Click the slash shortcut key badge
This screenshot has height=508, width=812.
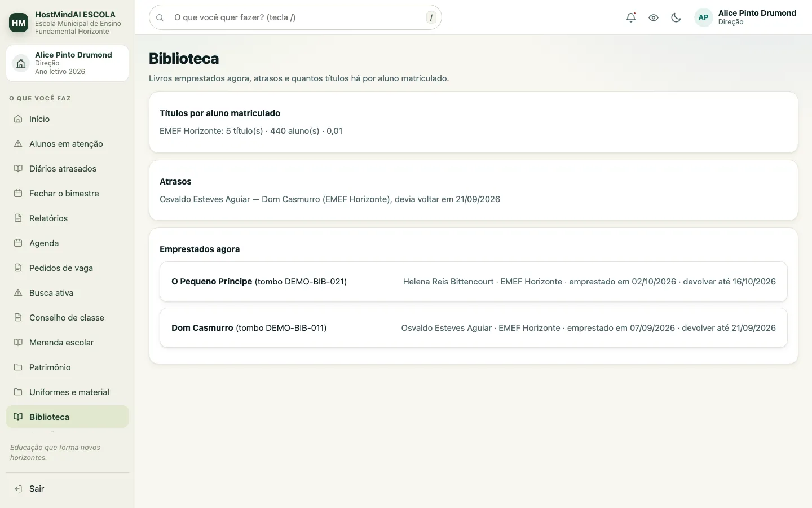[431, 17]
